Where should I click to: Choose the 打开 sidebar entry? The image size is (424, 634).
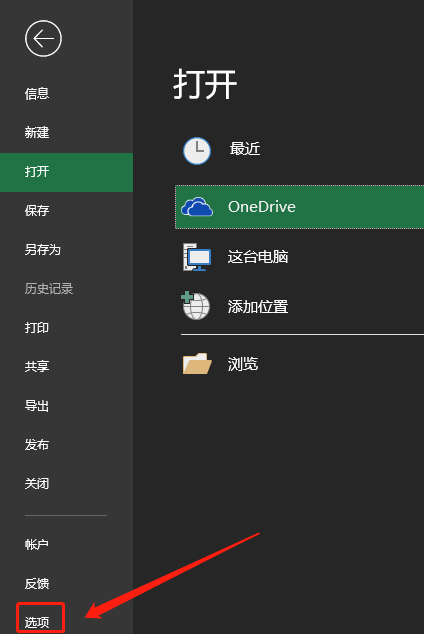(66, 172)
